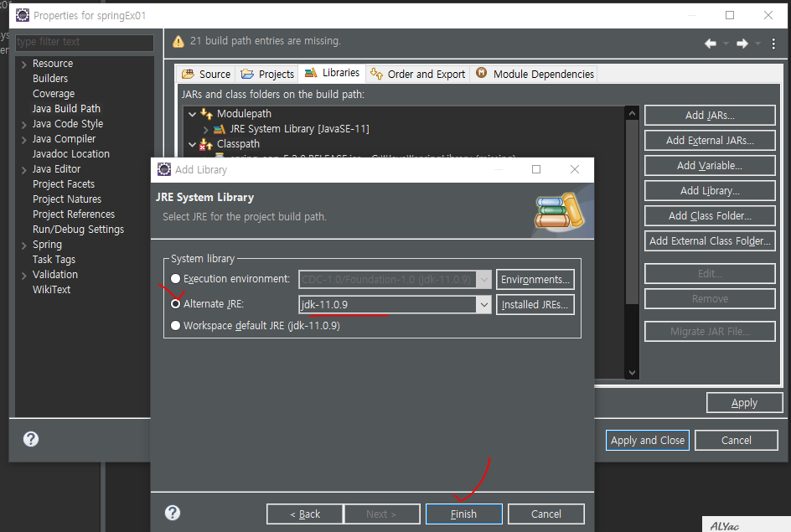Click the library books banner image
Image resolution: width=791 pixels, height=532 pixels.
[558, 211]
